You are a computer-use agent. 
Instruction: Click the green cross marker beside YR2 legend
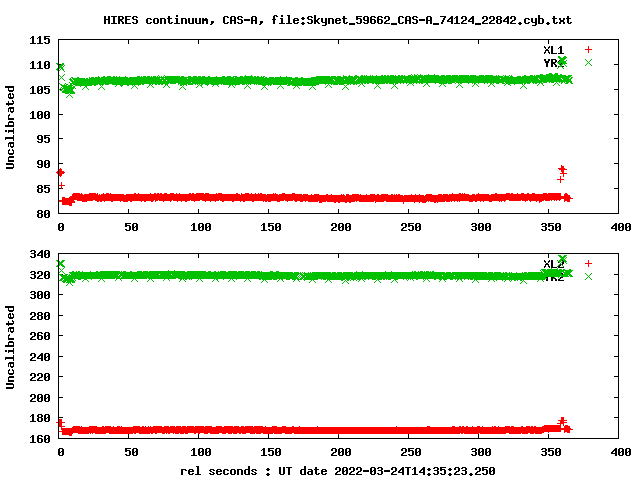(588, 277)
